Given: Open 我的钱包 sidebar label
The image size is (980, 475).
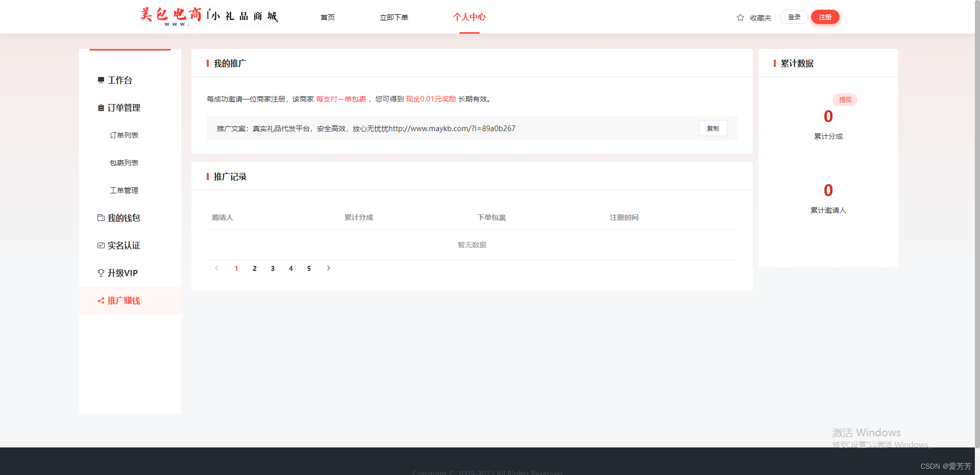Looking at the screenshot, I should (124, 218).
